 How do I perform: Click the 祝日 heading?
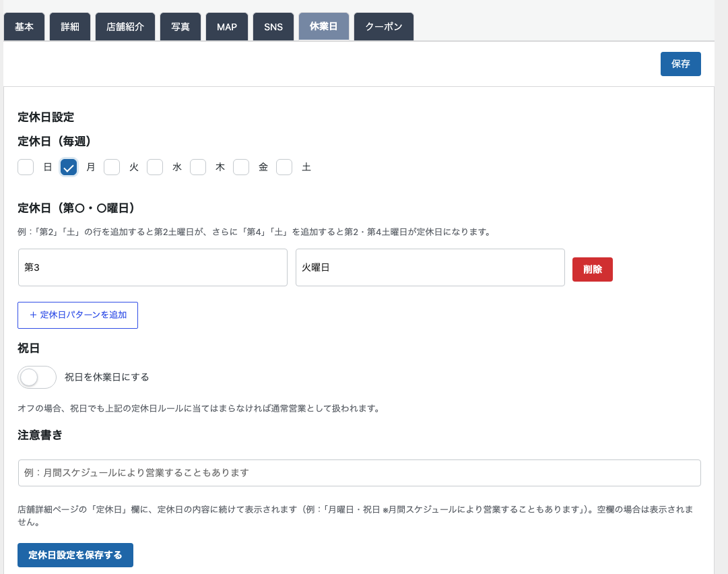(x=29, y=348)
